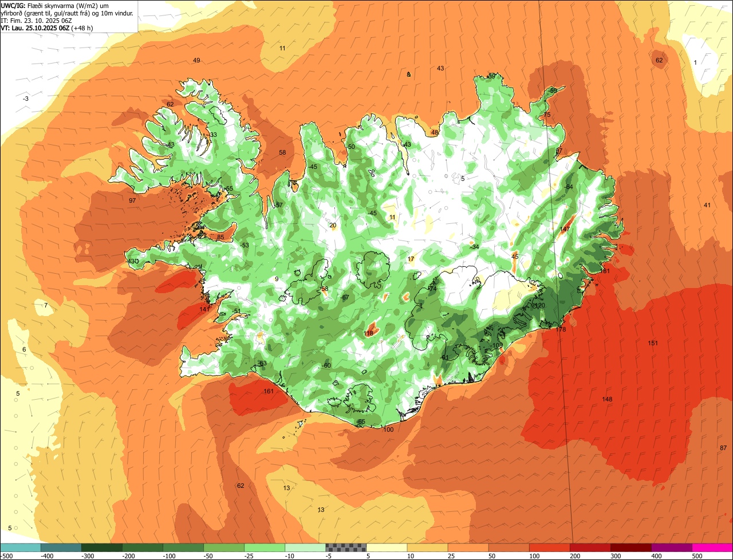Click the value -53 in western Iceland
The image size is (733, 560).
point(245,245)
